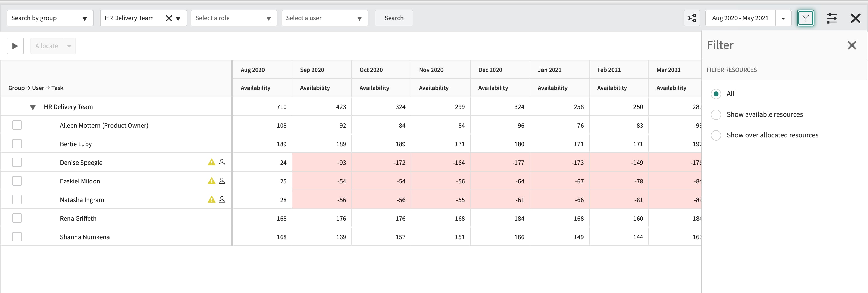Click the Allocate button
The width and height of the screenshot is (868, 293).
click(x=47, y=45)
